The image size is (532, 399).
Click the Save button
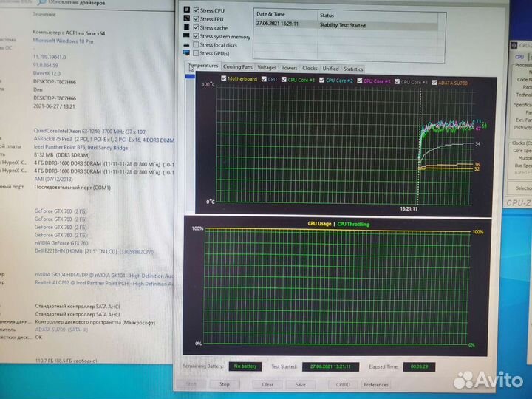point(300,384)
